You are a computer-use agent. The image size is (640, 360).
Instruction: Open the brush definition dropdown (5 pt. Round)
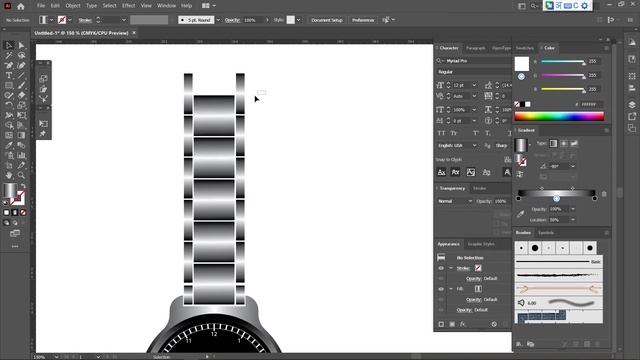click(x=218, y=20)
